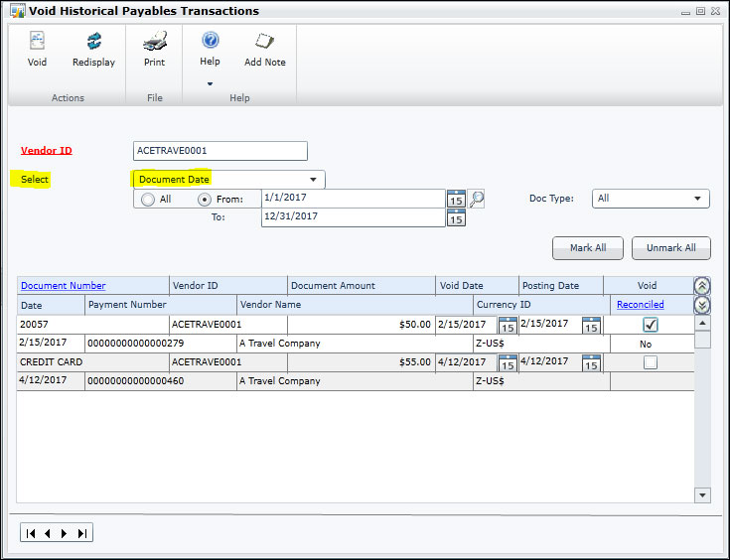The image size is (730, 560).
Task: Click CREDIT CARD document number cell
Action: 93,362
